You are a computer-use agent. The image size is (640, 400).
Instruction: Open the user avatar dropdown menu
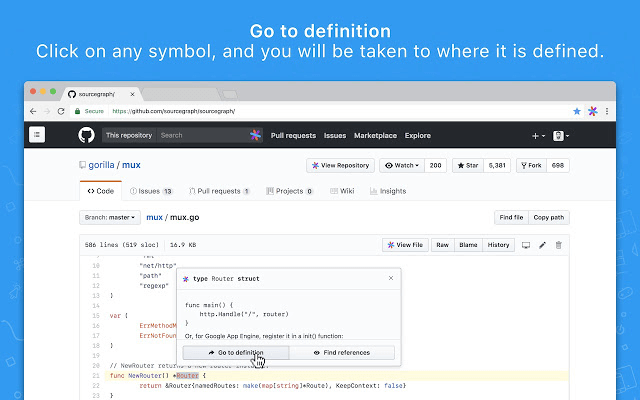pyautogui.click(x=561, y=135)
